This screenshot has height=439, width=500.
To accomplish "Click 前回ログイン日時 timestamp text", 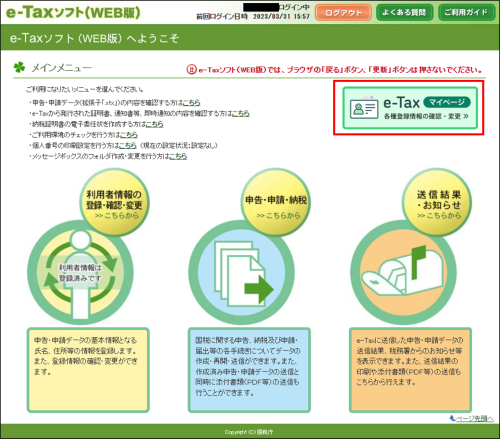I will pos(253,16).
